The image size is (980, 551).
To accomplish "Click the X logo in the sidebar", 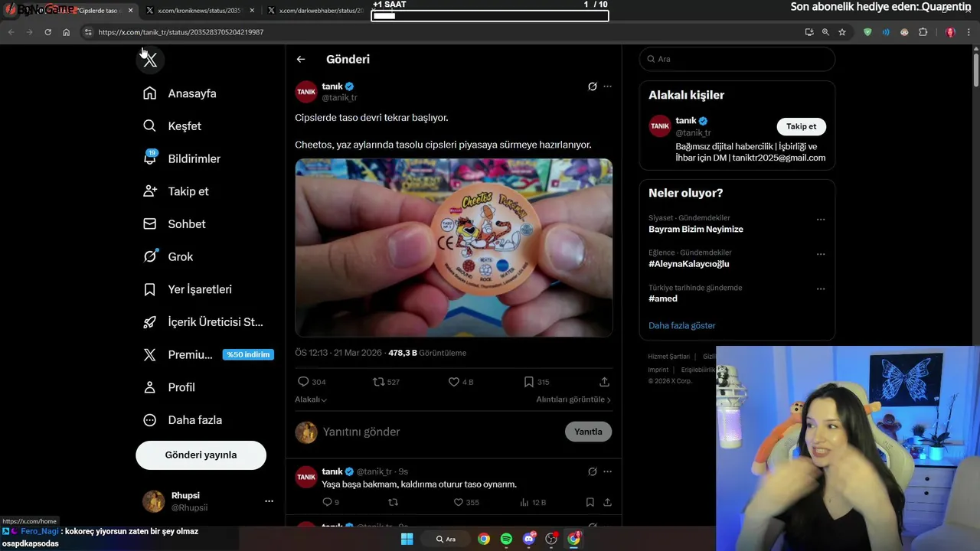I will pyautogui.click(x=150, y=60).
